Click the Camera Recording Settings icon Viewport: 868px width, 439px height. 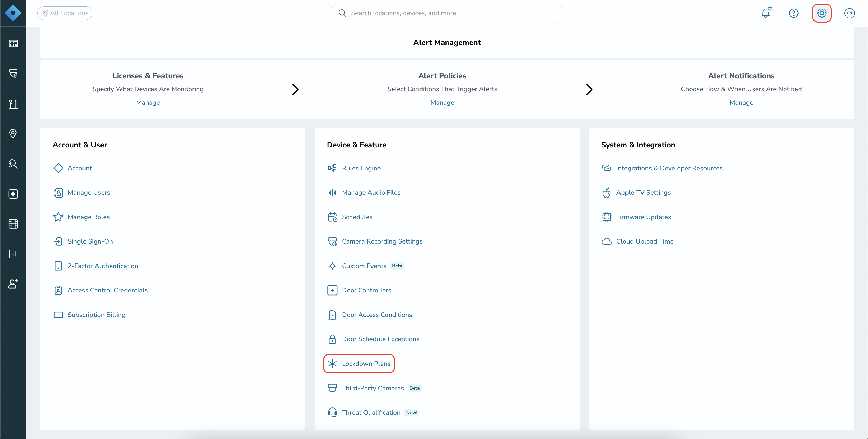pyautogui.click(x=332, y=241)
